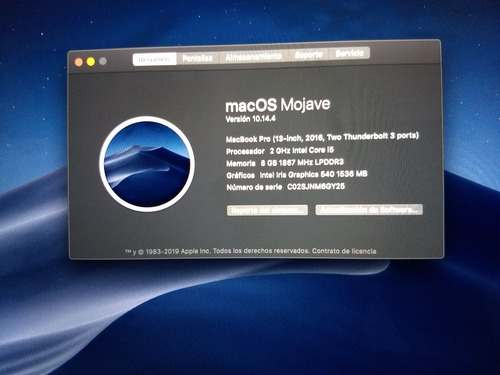
Task: Click the disabled gray zoom button
Action: 103,61
